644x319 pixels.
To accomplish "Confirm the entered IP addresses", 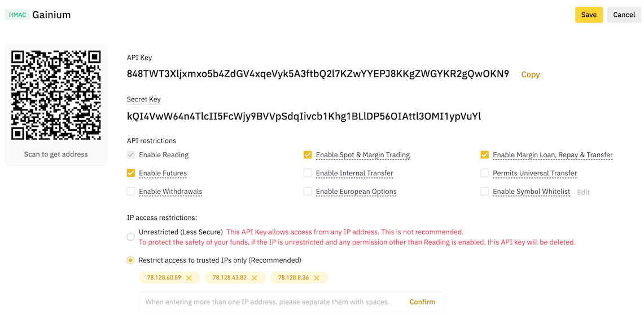I will pyautogui.click(x=422, y=302).
